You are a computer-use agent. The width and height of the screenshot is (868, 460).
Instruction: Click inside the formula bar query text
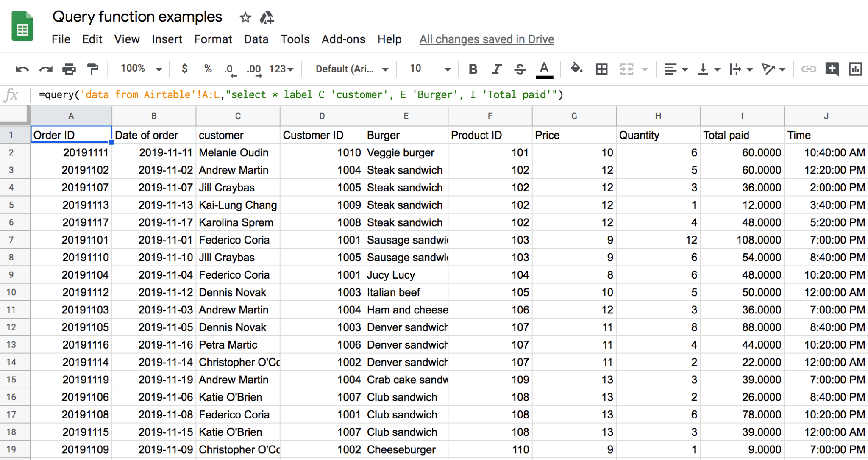point(300,95)
